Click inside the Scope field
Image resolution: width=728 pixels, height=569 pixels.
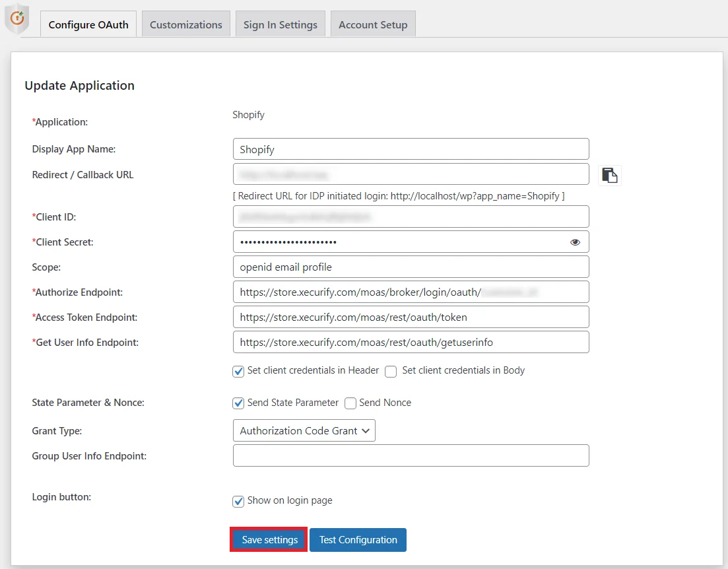411,267
